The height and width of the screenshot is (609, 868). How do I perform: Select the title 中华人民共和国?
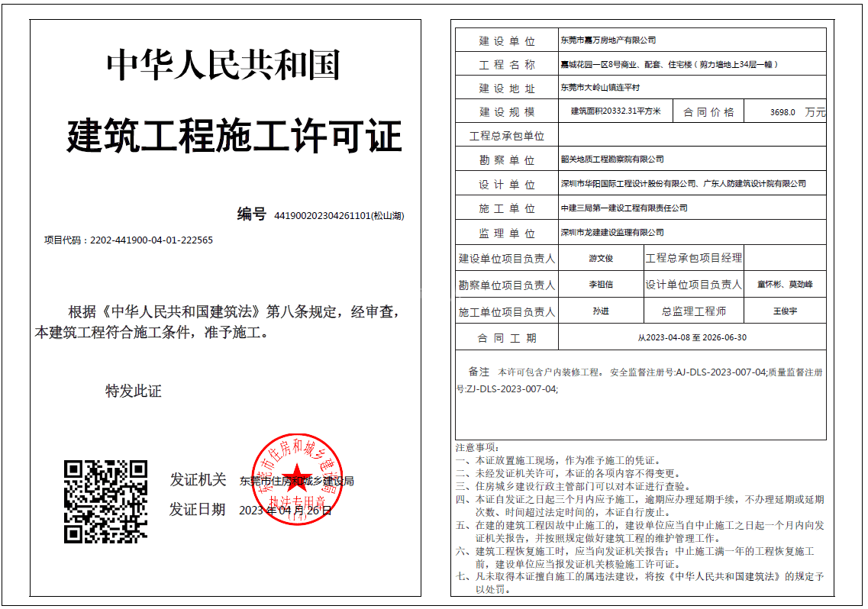coord(224,66)
